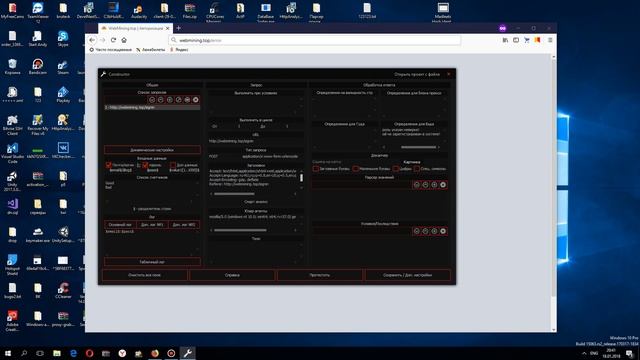The height and width of the screenshot is (360, 640).
Task: Open Opera from the taskbar
Action: coord(89,353)
